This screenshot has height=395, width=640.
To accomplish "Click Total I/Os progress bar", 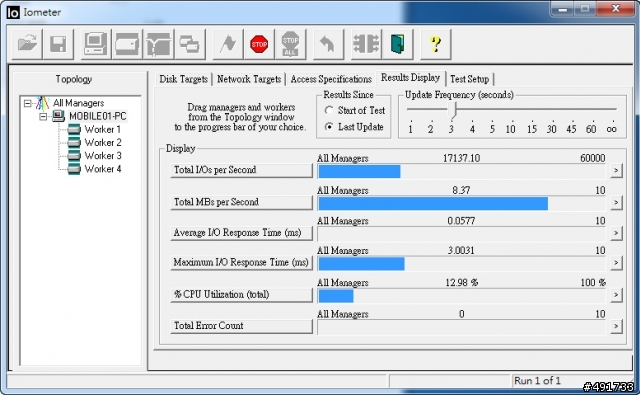I will [461, 171].
